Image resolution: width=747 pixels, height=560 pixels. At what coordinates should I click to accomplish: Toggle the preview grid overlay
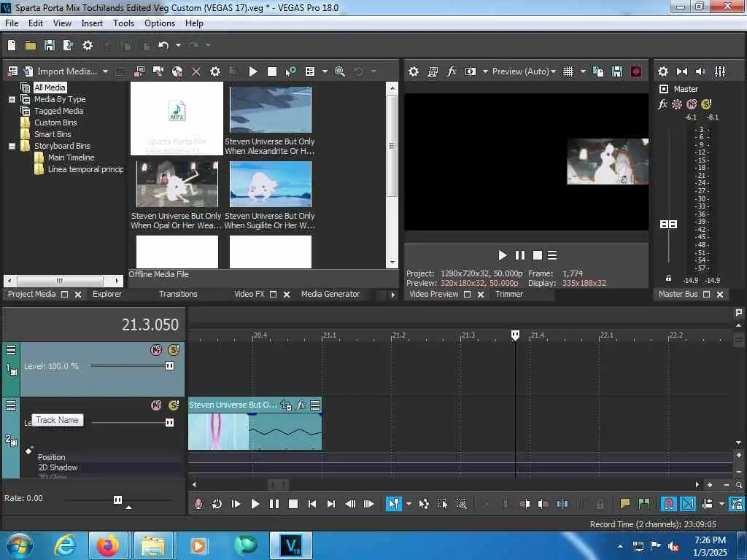pos(568,71)
